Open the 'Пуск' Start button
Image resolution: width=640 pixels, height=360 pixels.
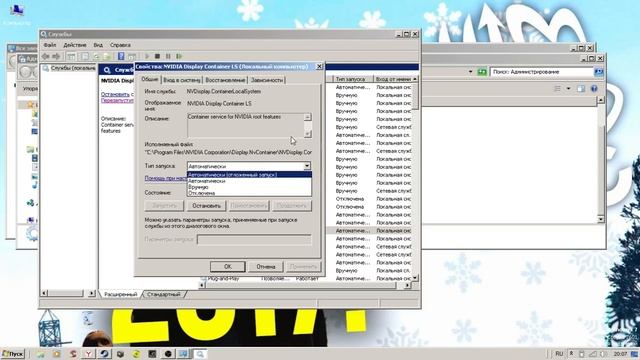click(13, 354)
